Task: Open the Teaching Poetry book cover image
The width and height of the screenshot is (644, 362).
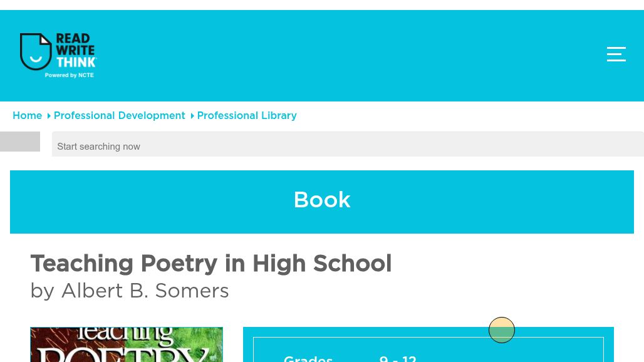Action: click(127, 344)
